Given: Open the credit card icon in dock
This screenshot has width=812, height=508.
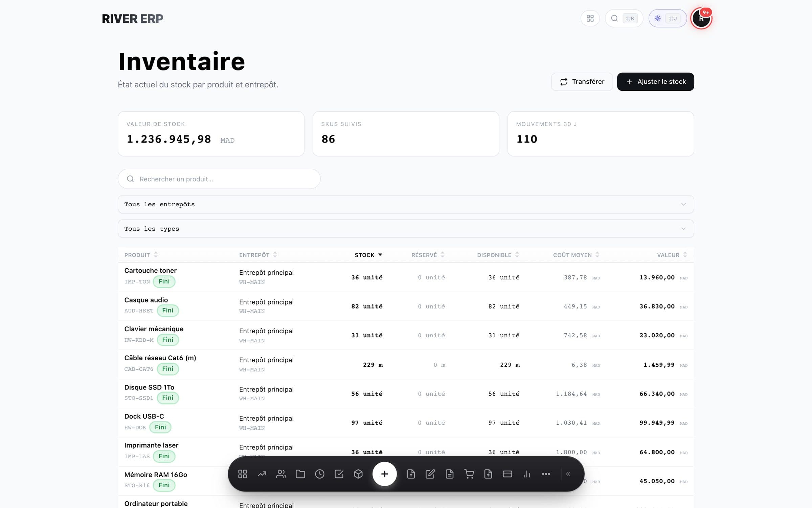Looking at the screenshot, I should (507, 474).
